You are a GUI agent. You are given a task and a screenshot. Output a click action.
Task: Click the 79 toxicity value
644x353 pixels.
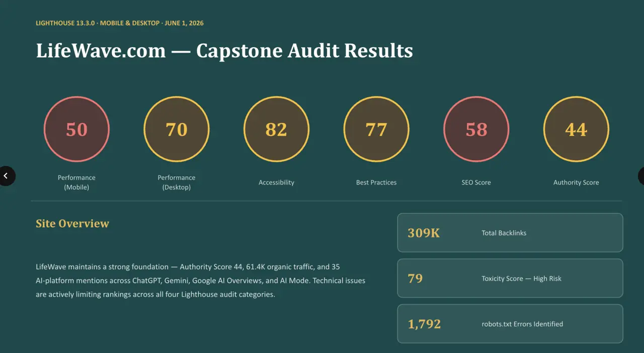[x=415, y=278]
